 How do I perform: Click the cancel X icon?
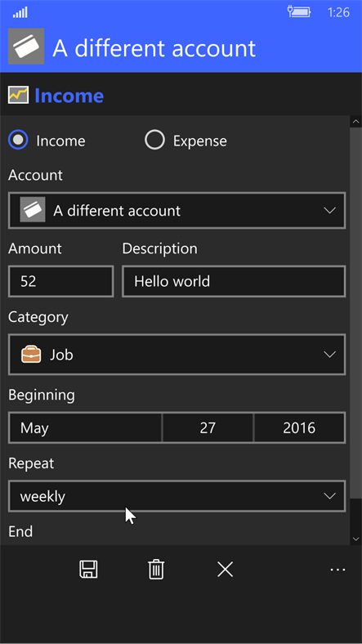coord(225,570)
